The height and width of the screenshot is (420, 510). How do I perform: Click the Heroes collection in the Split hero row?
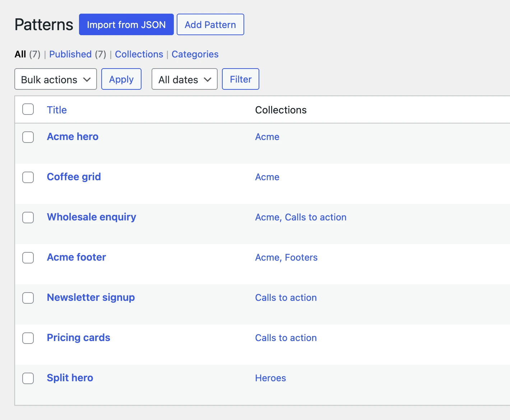270,378
